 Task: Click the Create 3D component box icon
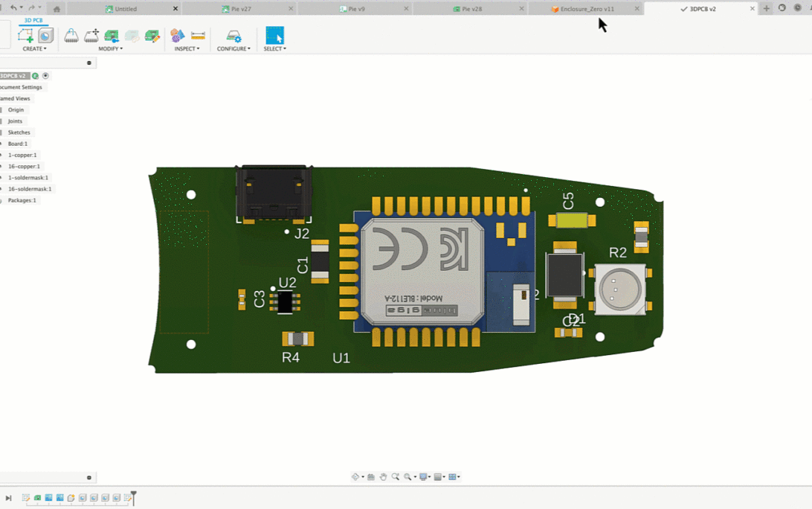[45, 35]
